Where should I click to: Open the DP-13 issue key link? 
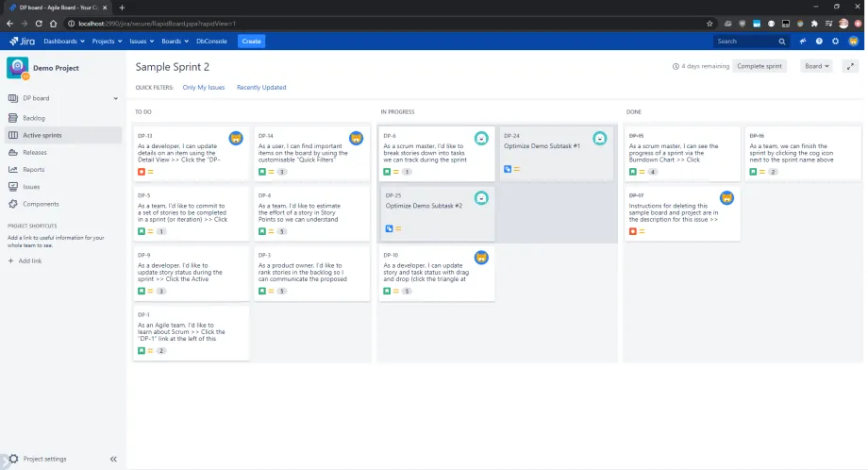point(145,136)
